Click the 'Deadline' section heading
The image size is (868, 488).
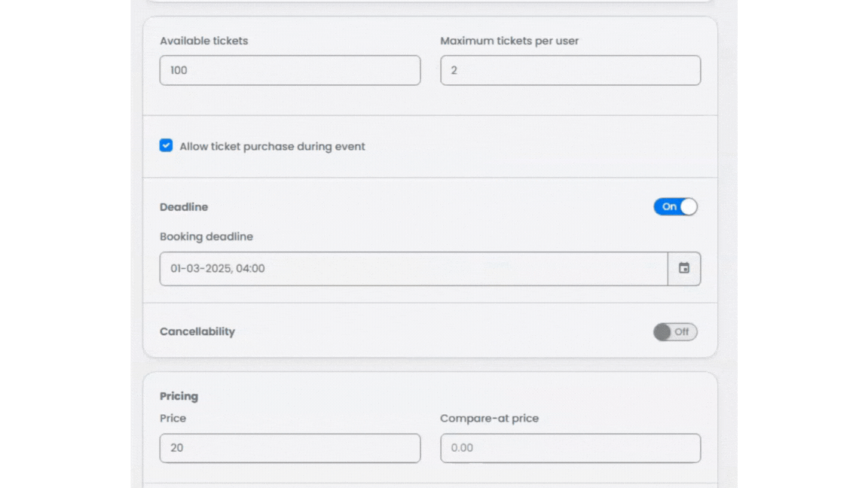(184, 206)
